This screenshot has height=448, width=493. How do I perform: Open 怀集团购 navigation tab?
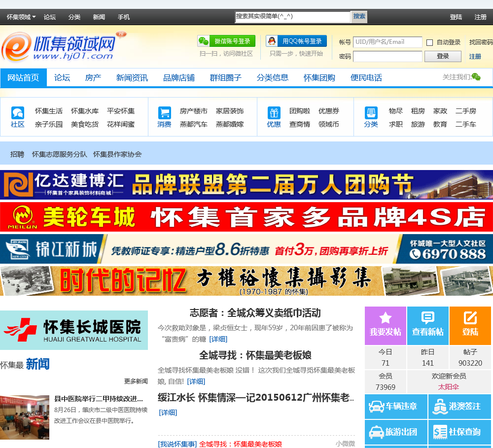click(319, 77)
